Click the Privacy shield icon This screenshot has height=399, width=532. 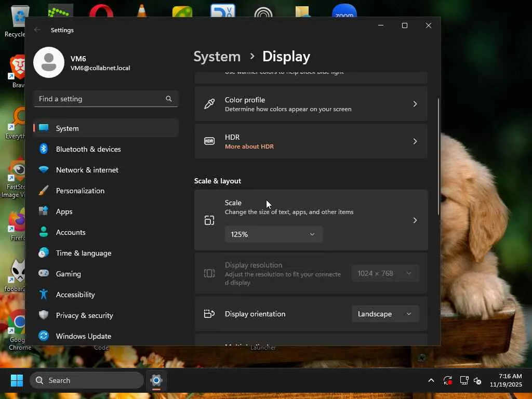click(x=44, y=315)
